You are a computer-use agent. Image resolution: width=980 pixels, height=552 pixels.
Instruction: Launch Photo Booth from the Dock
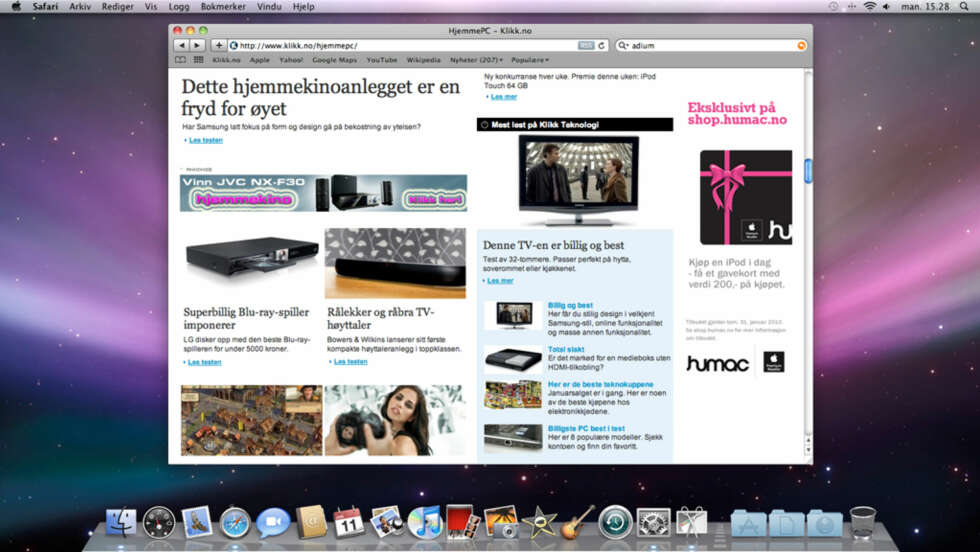point(462,522)
